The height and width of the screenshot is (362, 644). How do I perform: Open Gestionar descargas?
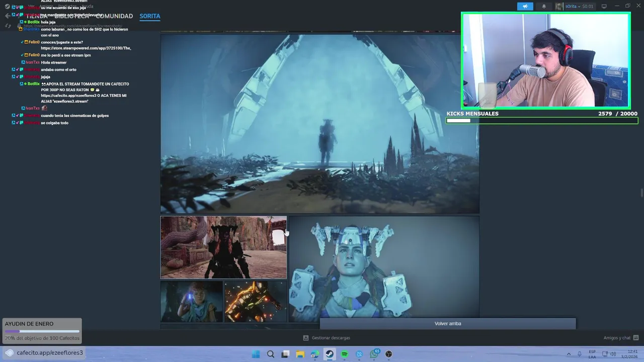[331, 338]
